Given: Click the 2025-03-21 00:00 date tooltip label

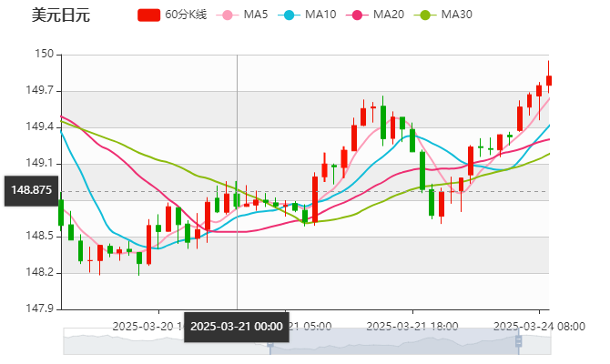Looking at the screenshot, I should (x=236, y=326).
